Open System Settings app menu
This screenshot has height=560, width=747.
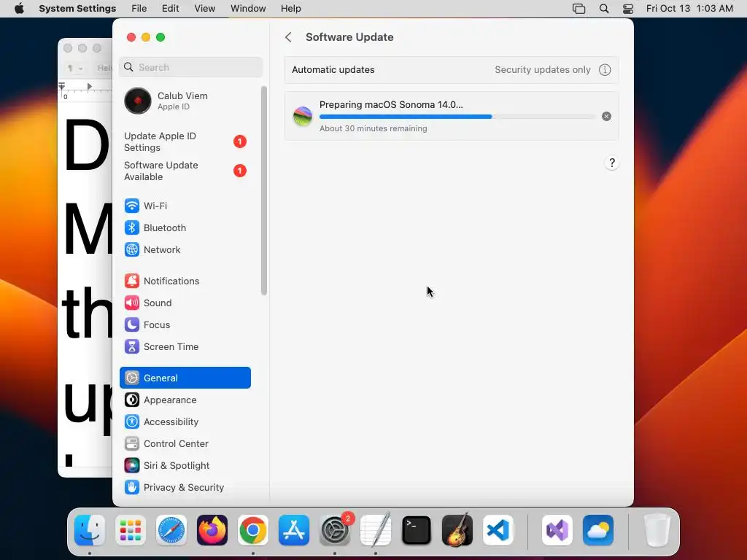[x=77, y=9]
